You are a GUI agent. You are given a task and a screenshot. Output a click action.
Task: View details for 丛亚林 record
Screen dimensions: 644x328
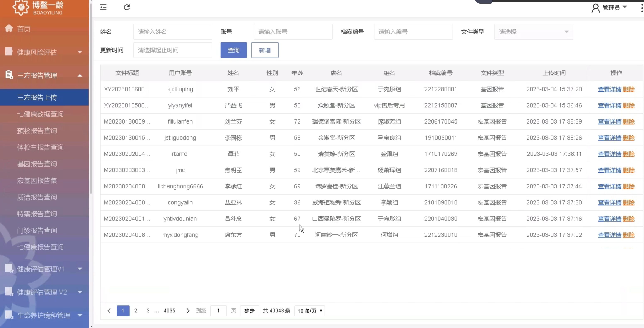[x=610, y=202]
